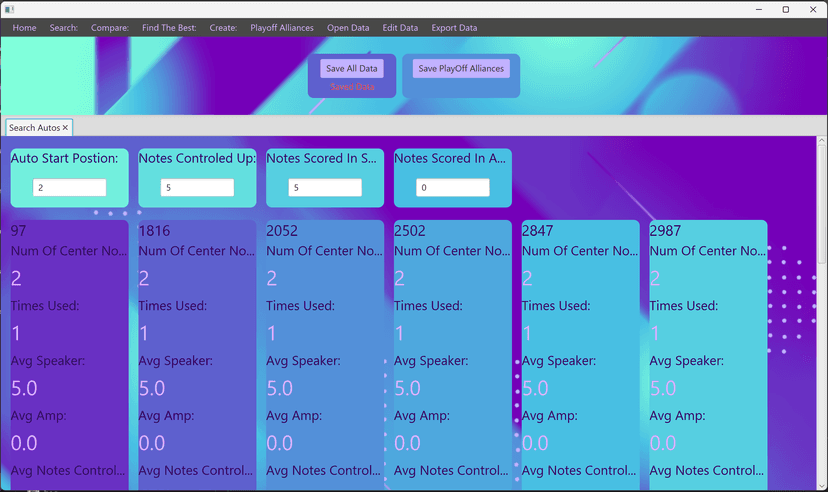Open the Playoff Alliances menu
828x492 pixels.
click(x=282, y=28)
